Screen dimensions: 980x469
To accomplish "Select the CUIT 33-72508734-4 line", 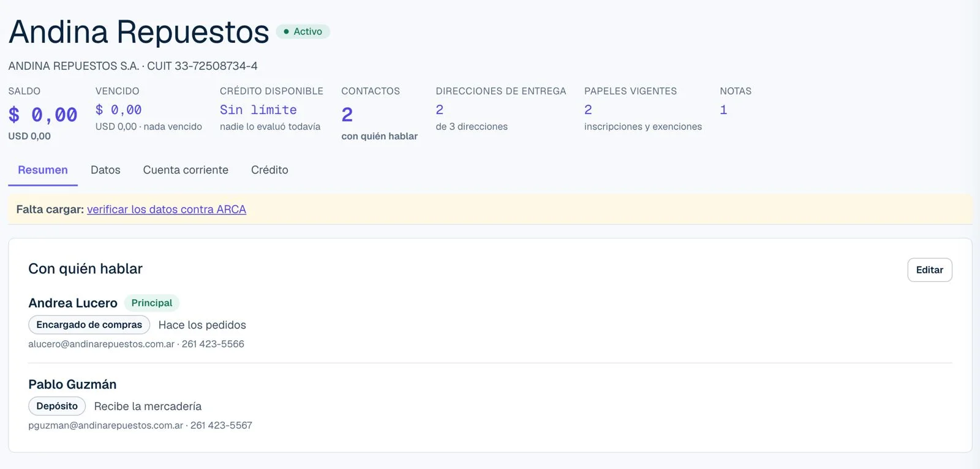I will point(133,66).
